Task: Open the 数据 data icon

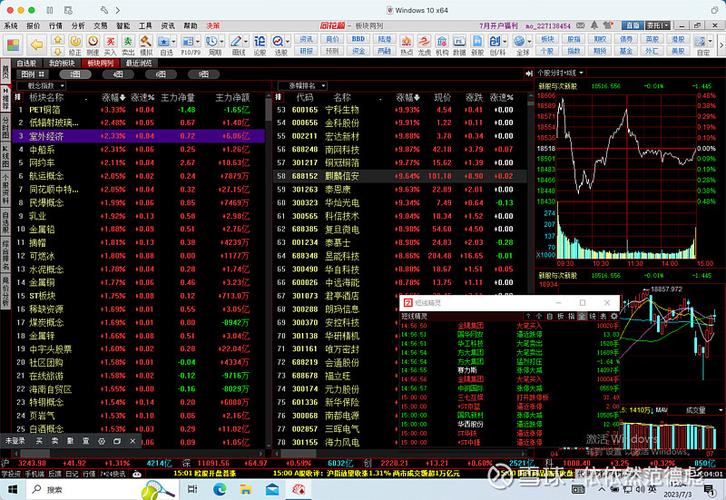Action: (x=459, y=45)
